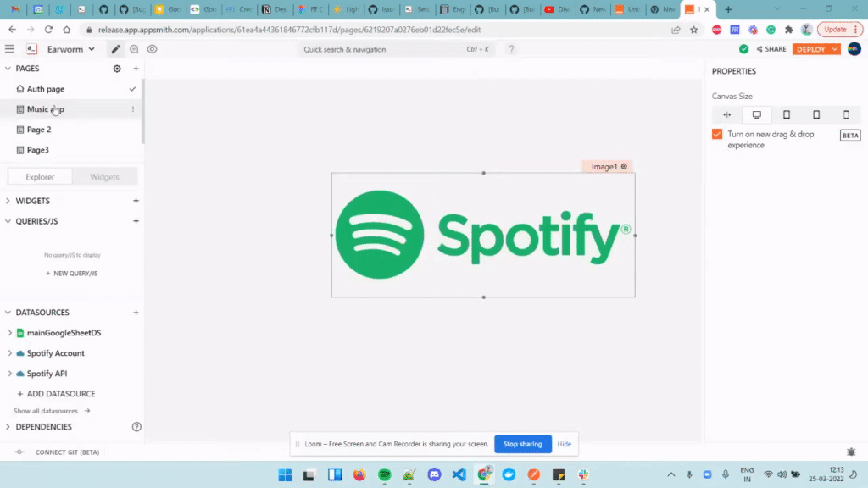Expand the Spotify Account datasource

[9, 353]
